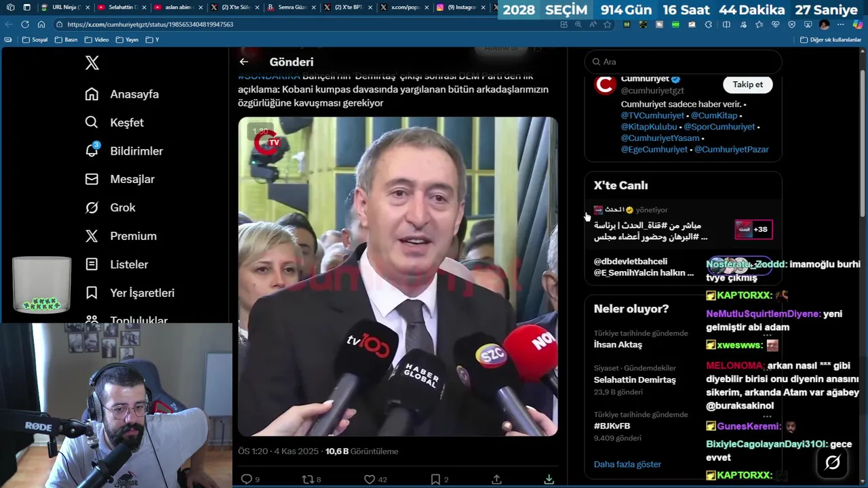Open vertical tabs actions menu

[x=26, y=7]
